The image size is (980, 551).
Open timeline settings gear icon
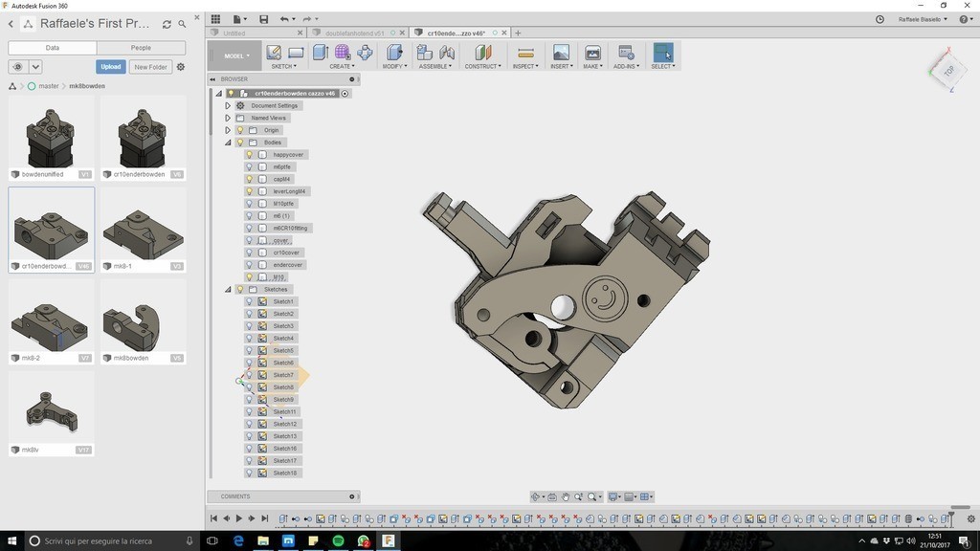pos(970,518)
